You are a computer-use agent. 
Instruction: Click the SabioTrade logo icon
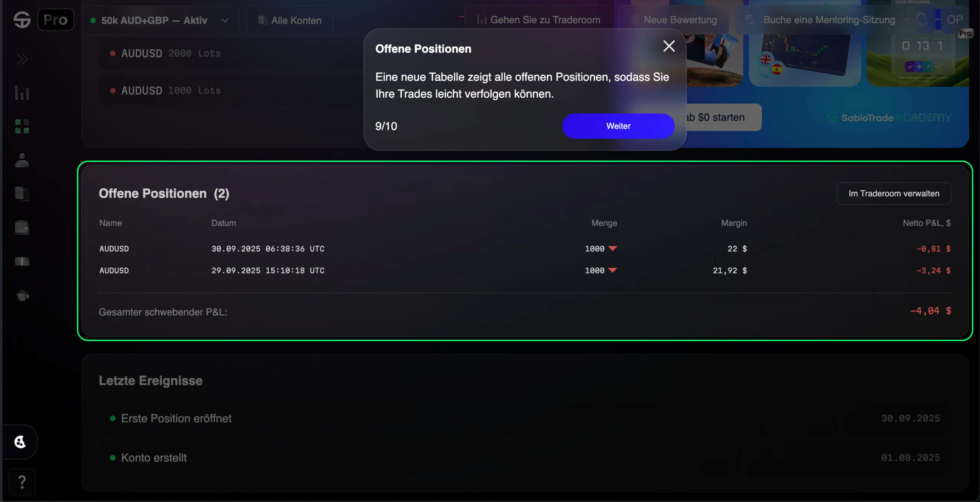tap(22, 20)
